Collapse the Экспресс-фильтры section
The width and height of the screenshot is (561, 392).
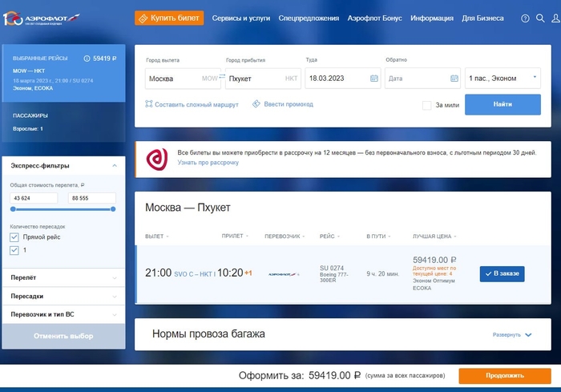[115, 165]
